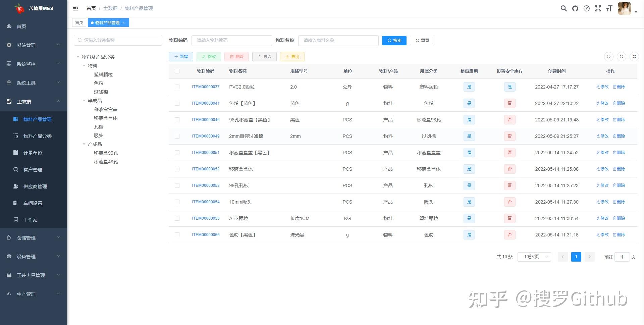Screen dimensions: 644x325
Task: Click the 物料名称 search input field
Action: tap(338, 40)
